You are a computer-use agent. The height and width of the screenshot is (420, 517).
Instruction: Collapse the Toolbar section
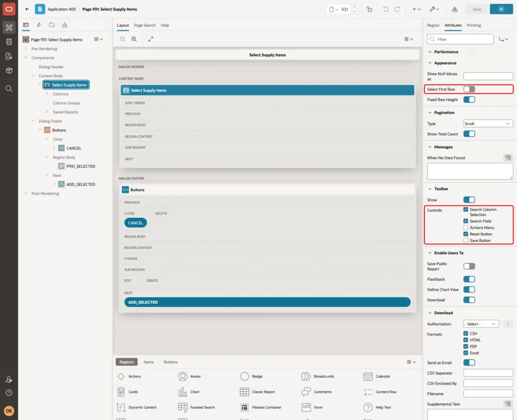point(430,189)
